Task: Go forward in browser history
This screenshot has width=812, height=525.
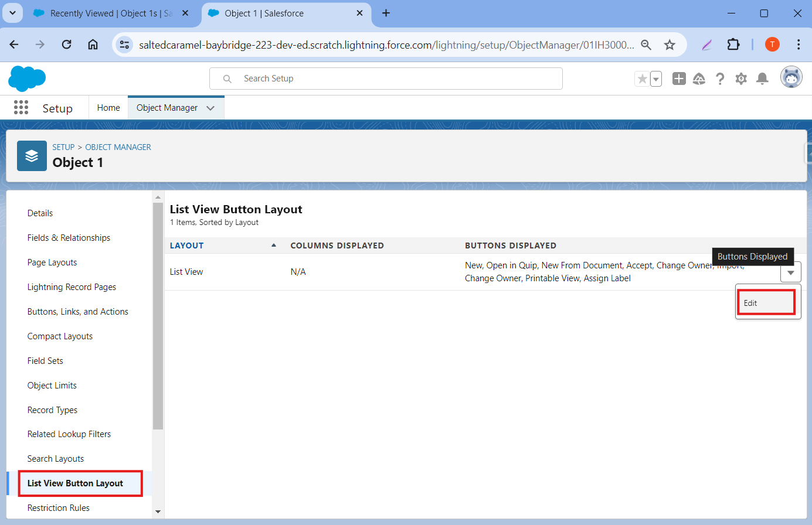Action: [x=40, y=45]
